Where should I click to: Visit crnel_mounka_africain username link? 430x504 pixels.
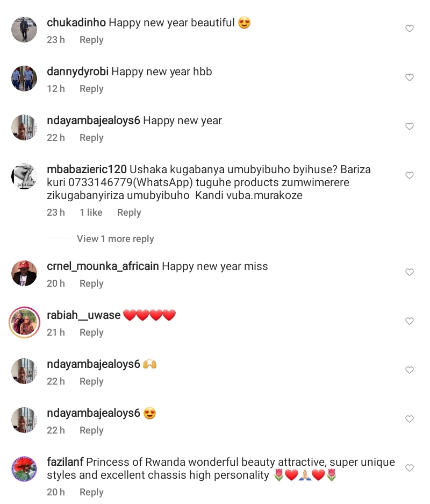click(x=103, y=266)
